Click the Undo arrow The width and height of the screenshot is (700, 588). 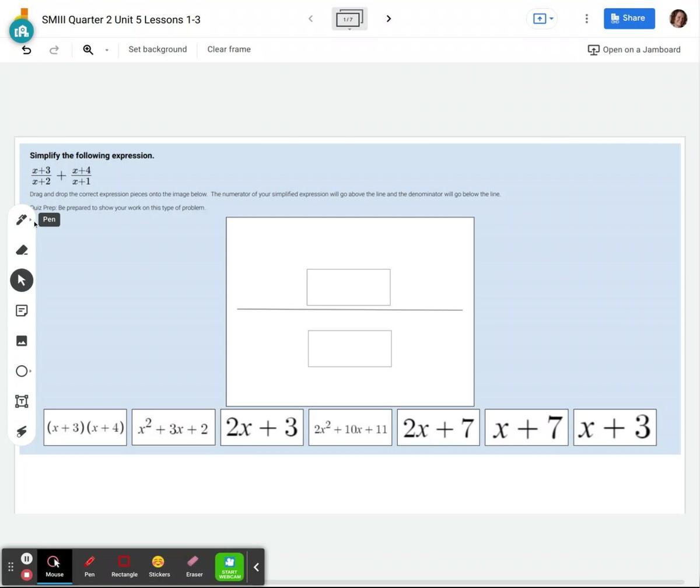tap(26, 50)
